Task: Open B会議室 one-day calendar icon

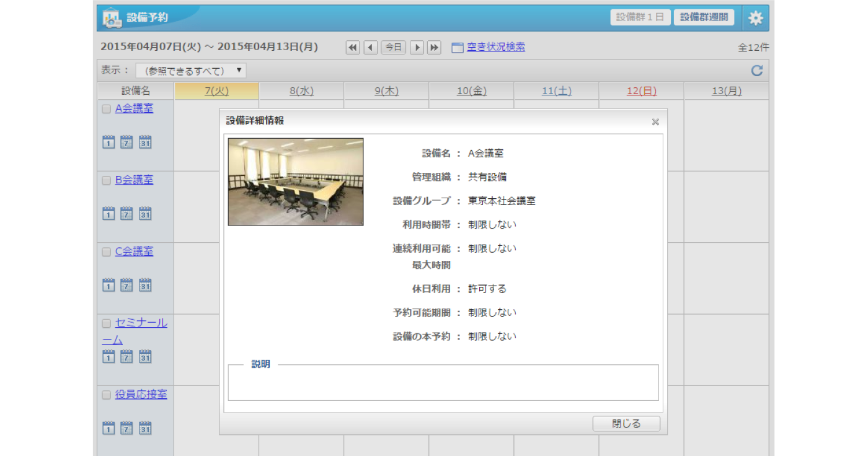Action: [108, 213]
